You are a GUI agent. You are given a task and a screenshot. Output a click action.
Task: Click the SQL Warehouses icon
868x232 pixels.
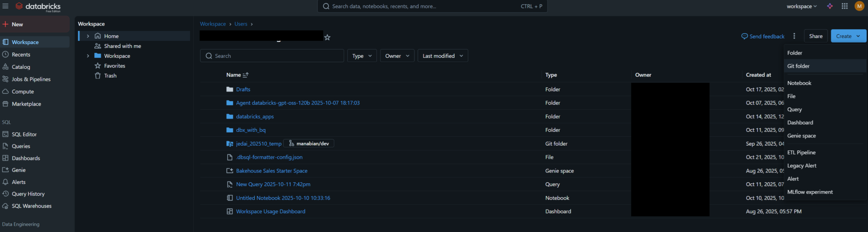pyautogui.click(x=5, y=206)
